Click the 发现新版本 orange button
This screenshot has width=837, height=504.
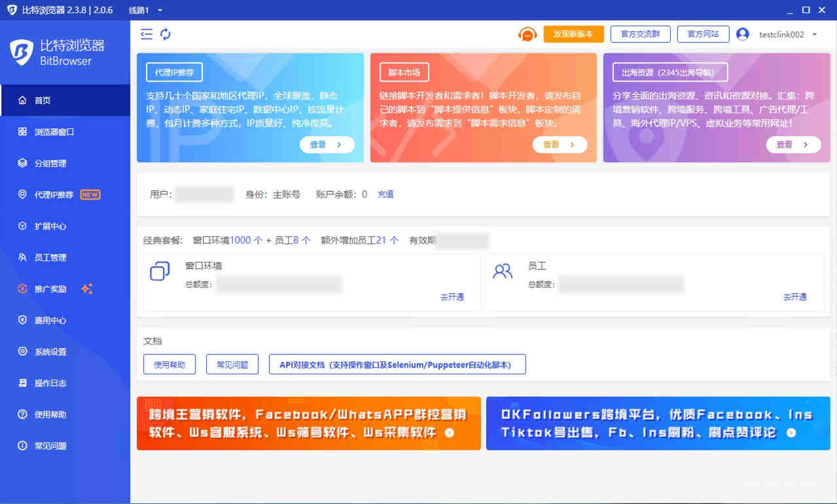pyautogui.click(x=573, y=34)
